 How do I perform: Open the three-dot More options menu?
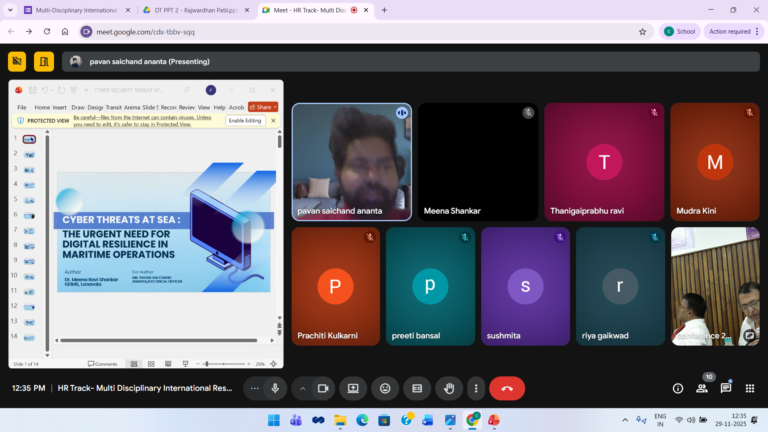[476, 388]
